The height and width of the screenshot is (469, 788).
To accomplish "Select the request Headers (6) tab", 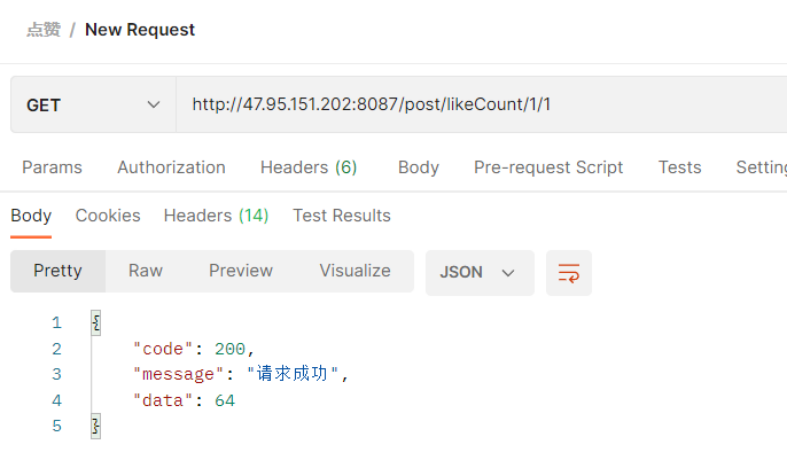I will tap(308, 167).
